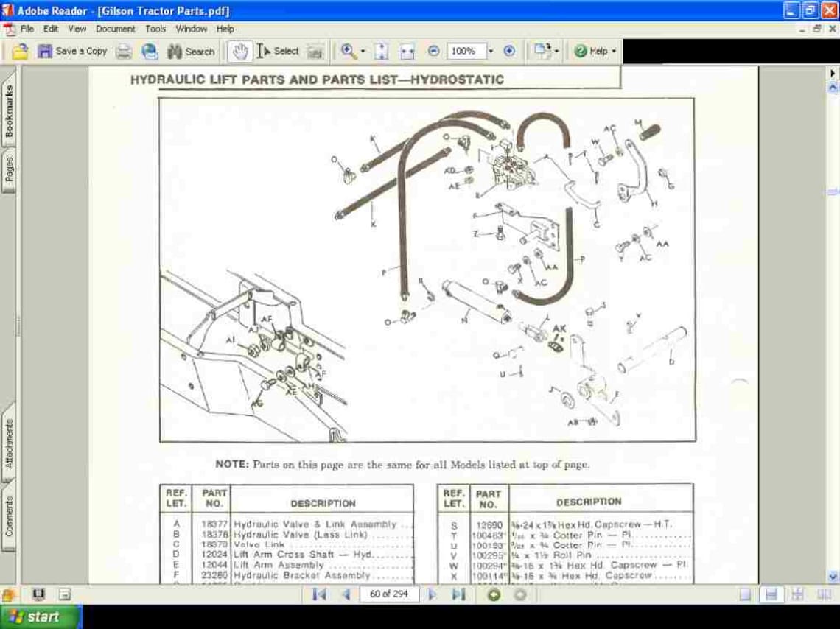This screenshot has height=629, width=840.
Task: Go to previous view green arrow
Action: click(494, 594)
